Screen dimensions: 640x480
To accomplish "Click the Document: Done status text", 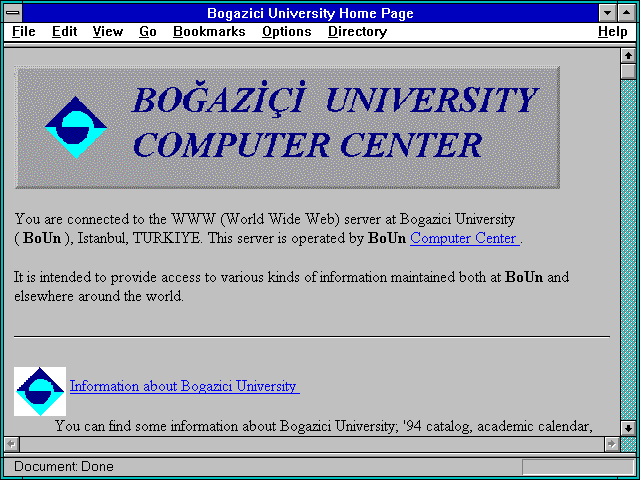I will pyautogui.click(x=64, y=467).
